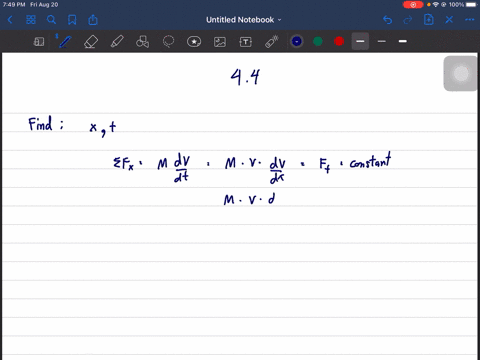Viewport: 480px width, 360px height.
Task: Tap the 7:49 PM clock
Action: coord(14,5)
